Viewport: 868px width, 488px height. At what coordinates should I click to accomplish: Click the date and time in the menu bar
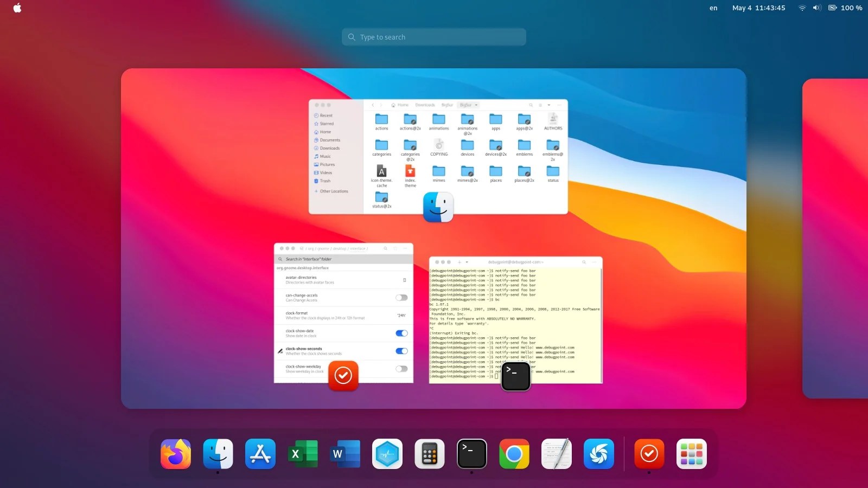click(x=758, y=8)
